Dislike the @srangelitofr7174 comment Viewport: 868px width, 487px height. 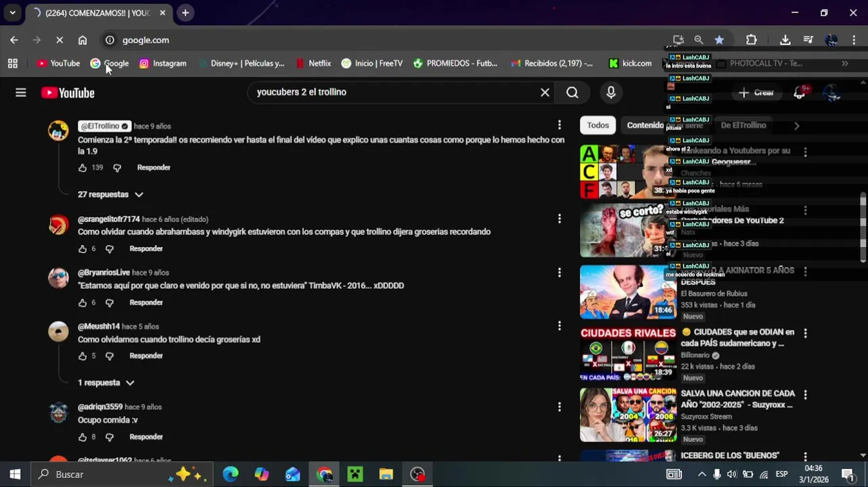click(110, 249)
